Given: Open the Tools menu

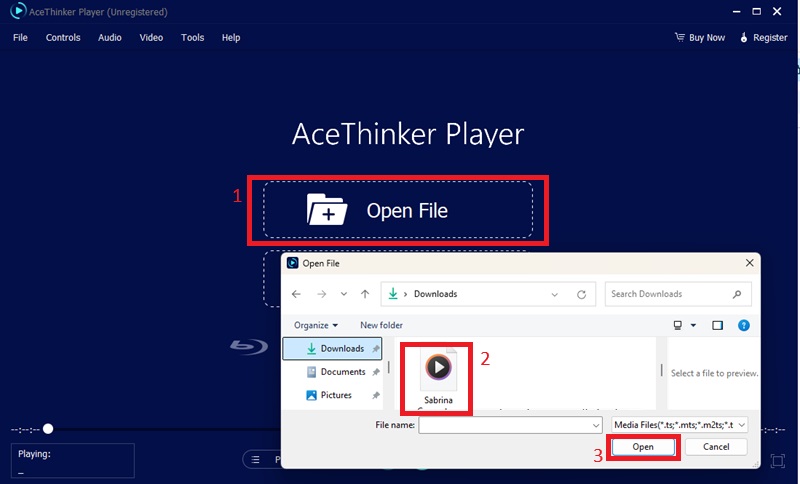Looking at the screenshot, I should (192, 37).
